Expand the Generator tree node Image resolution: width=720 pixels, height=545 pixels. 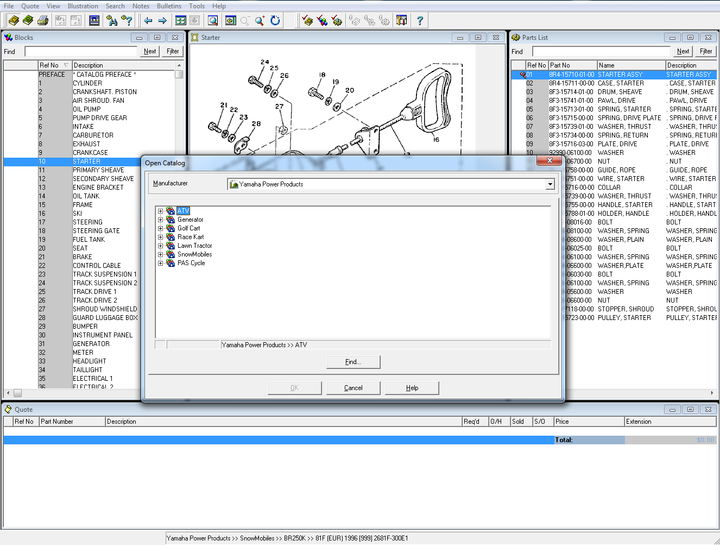pyautogui.click(x=160, y=220)
